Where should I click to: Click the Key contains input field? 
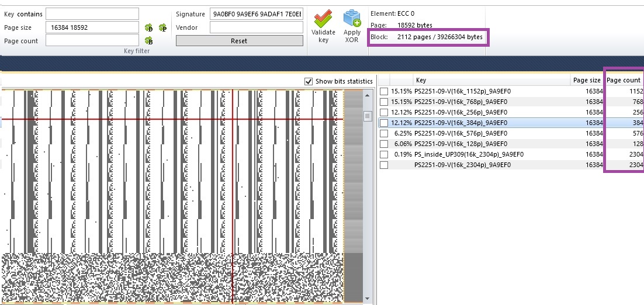point(92,13)
